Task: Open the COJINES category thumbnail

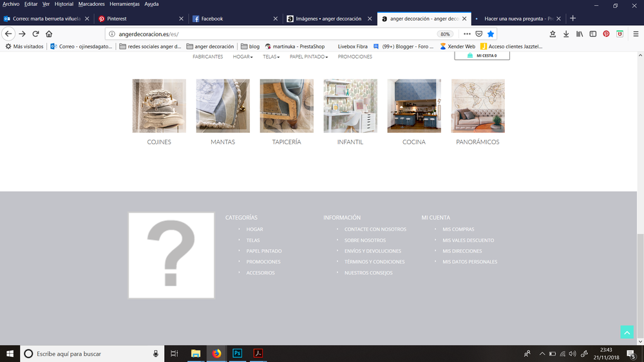Action: (159, 106)
